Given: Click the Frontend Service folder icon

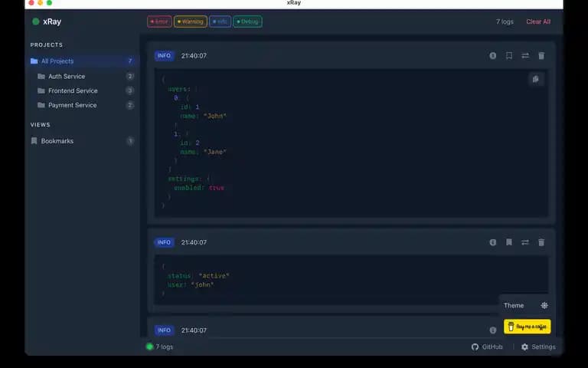Looking at the screenshot, I should (x=41, y=90).
